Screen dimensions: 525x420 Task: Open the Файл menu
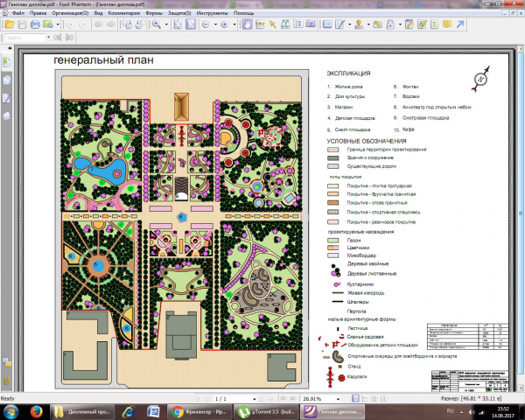point(18,13)
